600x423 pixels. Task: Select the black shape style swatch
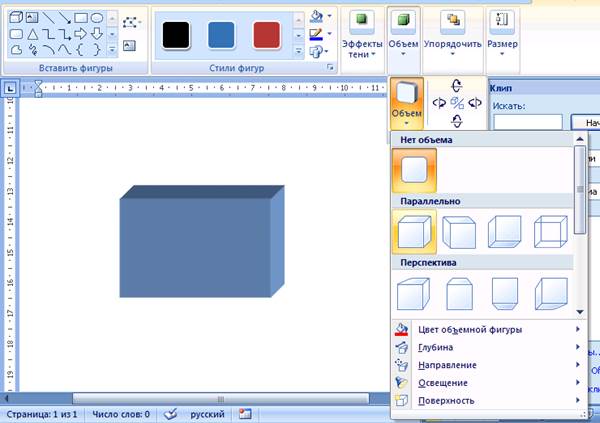click(178, 34)
